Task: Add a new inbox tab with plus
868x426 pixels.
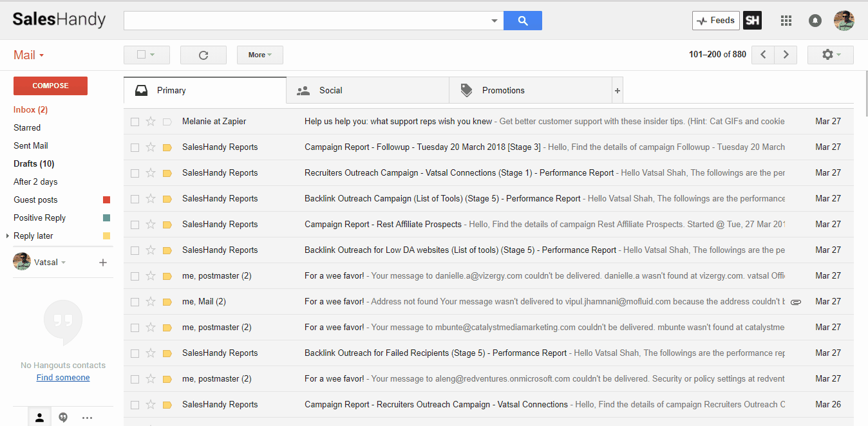Action: (617, 91)
